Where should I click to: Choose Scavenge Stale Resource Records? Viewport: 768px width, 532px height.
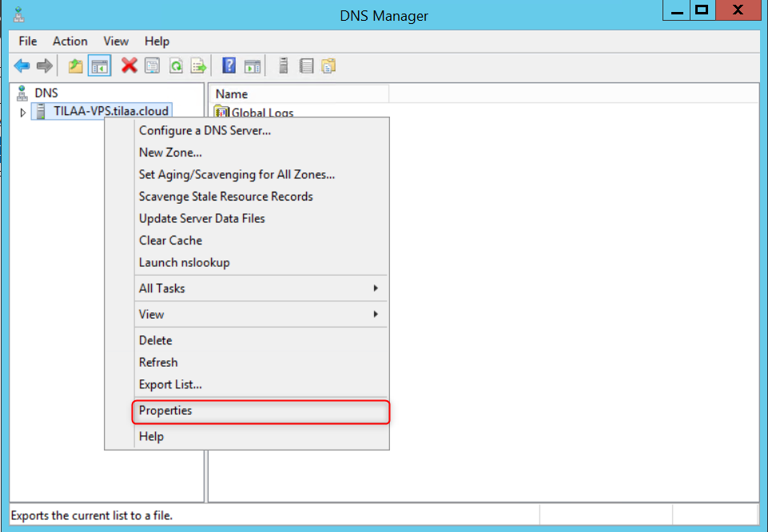click(261, 197)
